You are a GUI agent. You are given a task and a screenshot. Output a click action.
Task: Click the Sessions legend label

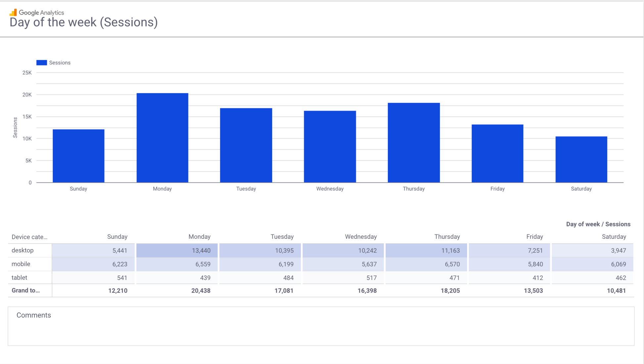60,63
